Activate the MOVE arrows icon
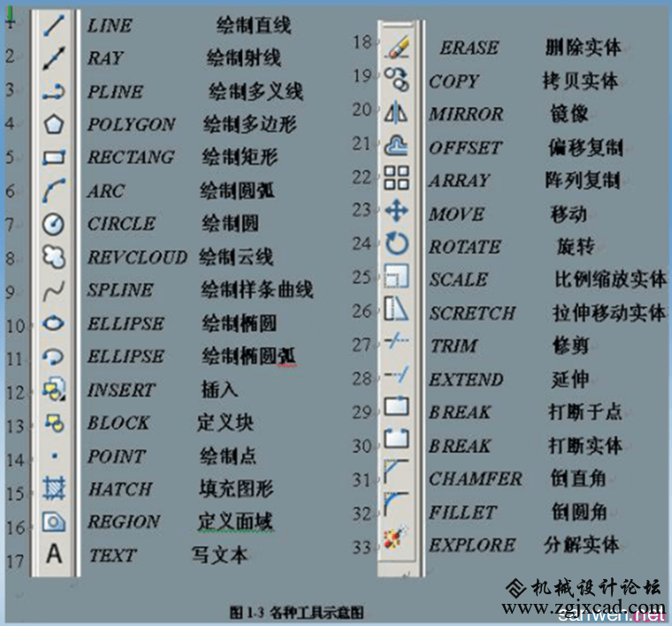 click(396, 210)
